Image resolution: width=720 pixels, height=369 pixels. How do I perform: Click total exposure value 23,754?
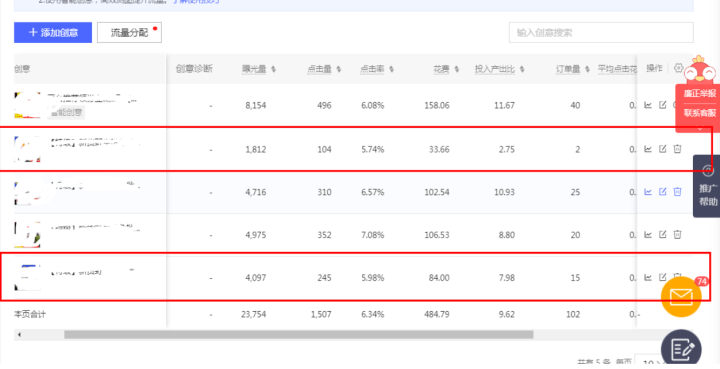tap(253, 314)
